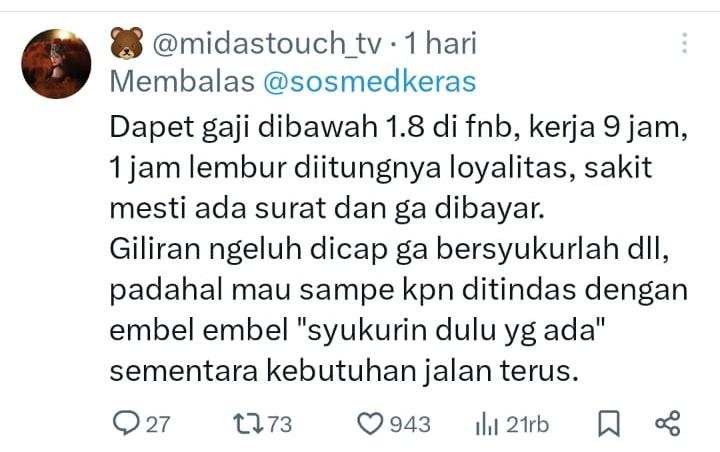Bookmark this tweet with the bookmark icon
720x452 pixels.
(609, 424)
